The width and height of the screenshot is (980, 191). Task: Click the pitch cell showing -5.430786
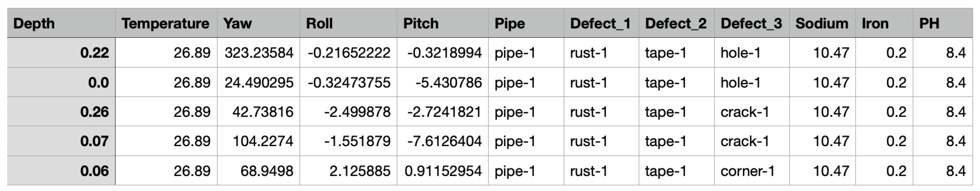448,82
